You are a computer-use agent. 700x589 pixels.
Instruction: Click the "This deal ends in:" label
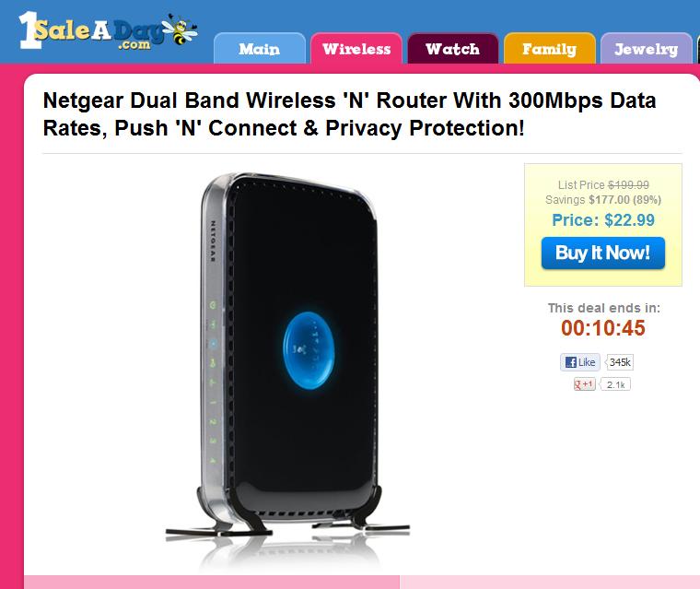603,308
